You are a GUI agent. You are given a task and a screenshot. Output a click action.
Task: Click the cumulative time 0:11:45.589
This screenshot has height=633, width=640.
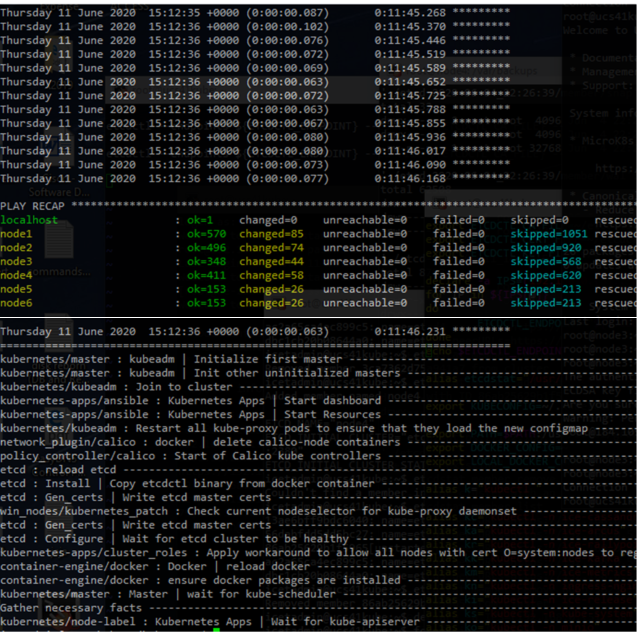(x=410, y=68)
